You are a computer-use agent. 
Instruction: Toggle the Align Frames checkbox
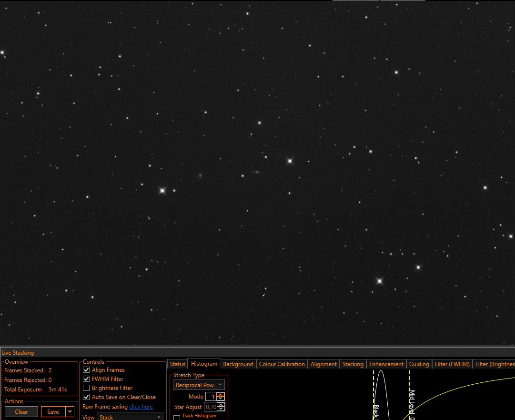(x=86, y=370)
